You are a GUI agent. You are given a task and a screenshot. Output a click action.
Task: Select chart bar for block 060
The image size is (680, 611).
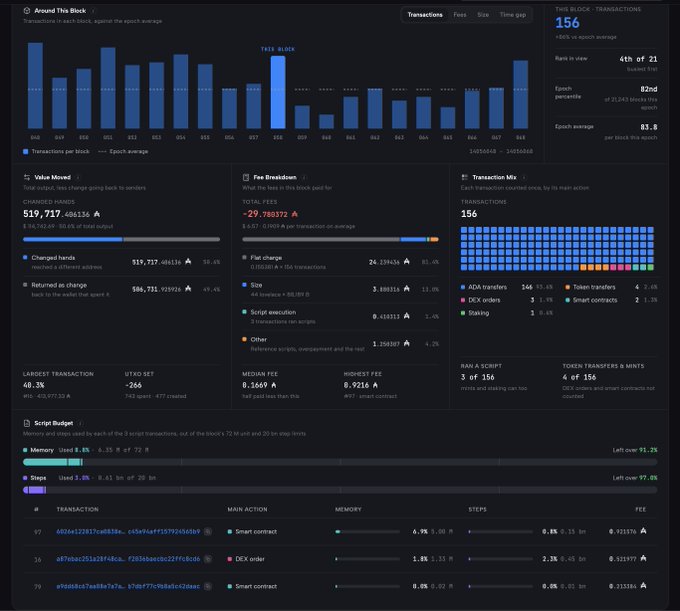(x=327, y=121)
